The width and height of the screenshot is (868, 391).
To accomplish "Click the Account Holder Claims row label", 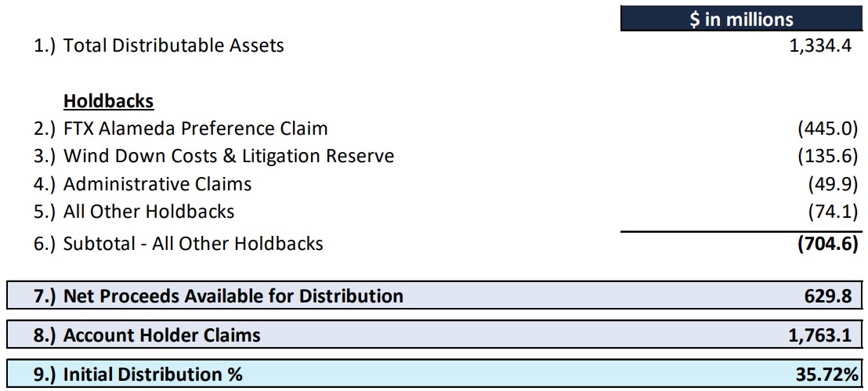I will pyautogui.click(x=161, y=335).
